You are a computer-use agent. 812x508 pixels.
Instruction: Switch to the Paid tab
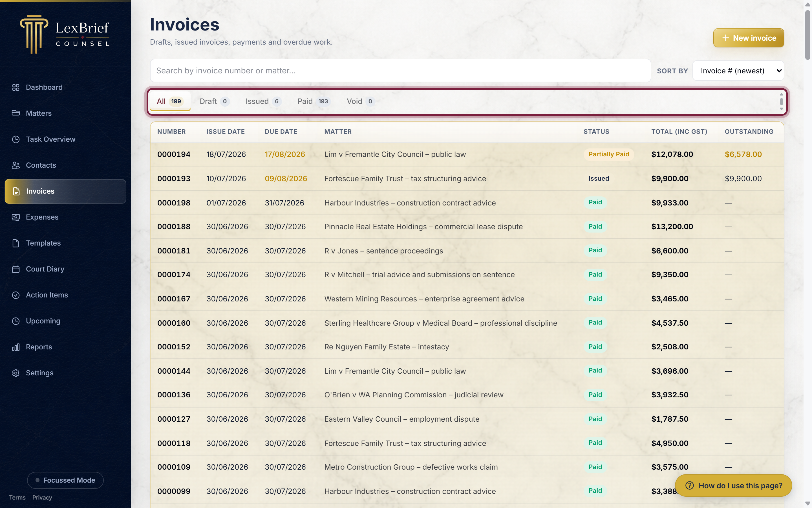point(314,102)
